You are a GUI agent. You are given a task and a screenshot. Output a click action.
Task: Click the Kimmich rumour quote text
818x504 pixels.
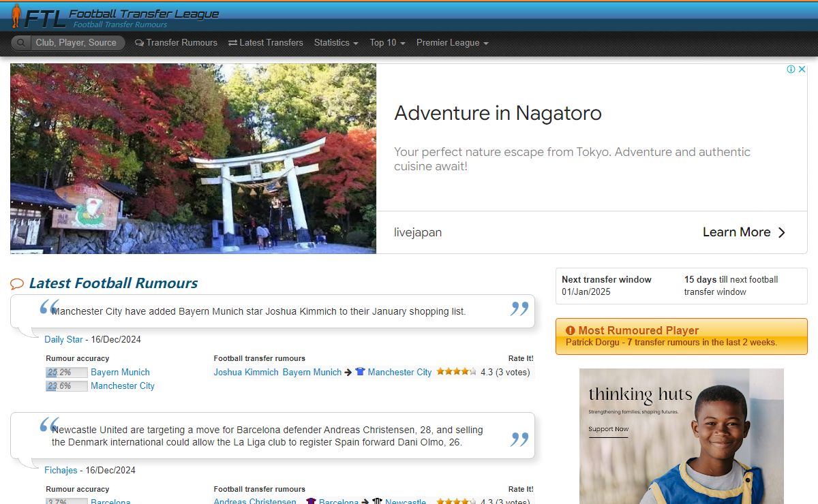[259, 311]
